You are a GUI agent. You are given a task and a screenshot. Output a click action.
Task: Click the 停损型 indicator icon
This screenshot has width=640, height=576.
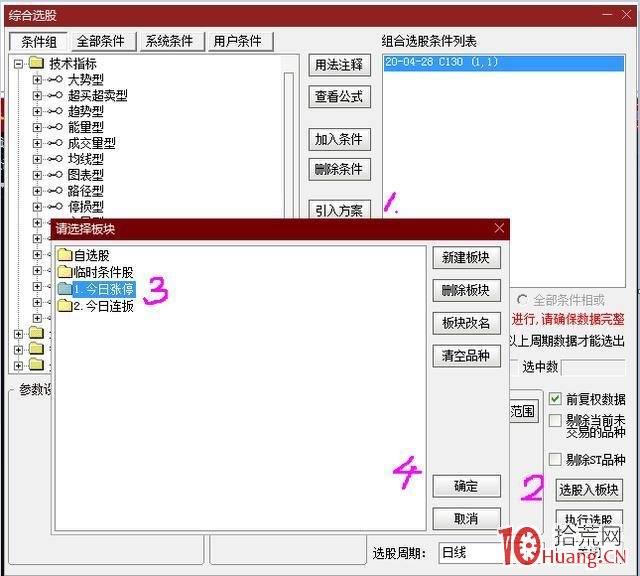point(56,207)
